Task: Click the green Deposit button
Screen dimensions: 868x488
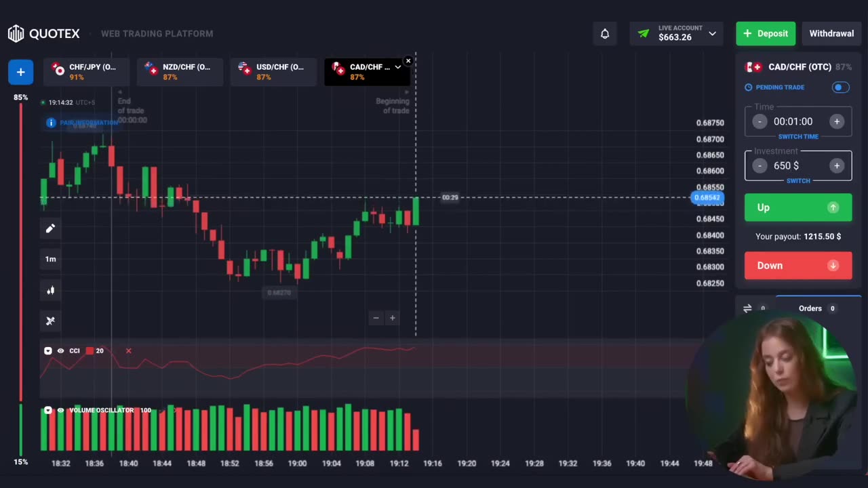Action: [766, 33]
